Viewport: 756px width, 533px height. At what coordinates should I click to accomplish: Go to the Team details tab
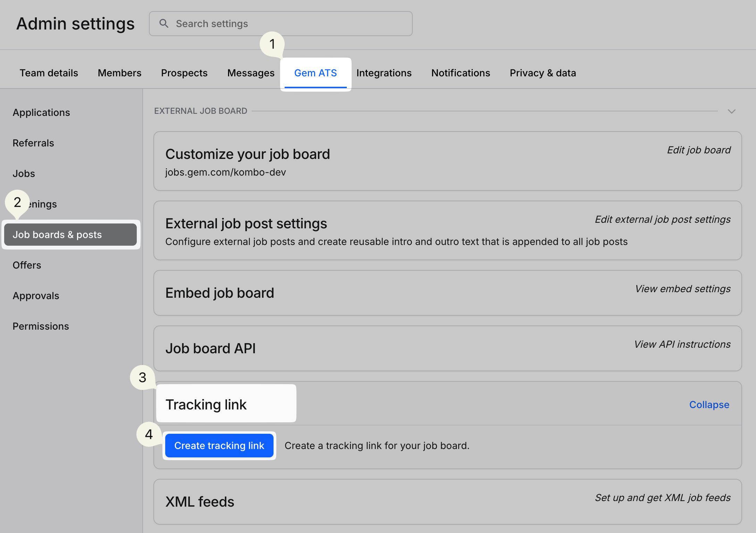click(x=49, y=73)
